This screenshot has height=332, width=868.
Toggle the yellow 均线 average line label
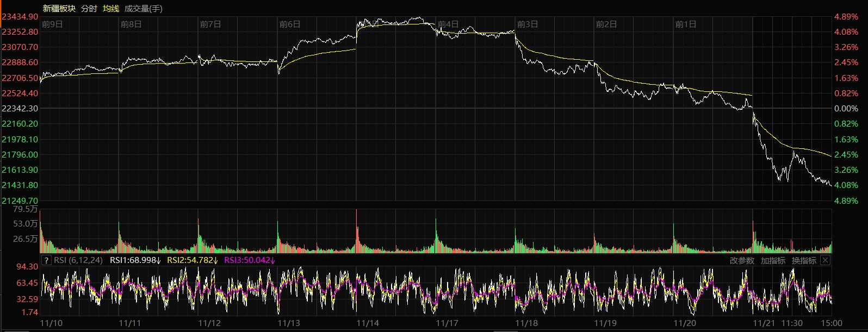(110, 8)
